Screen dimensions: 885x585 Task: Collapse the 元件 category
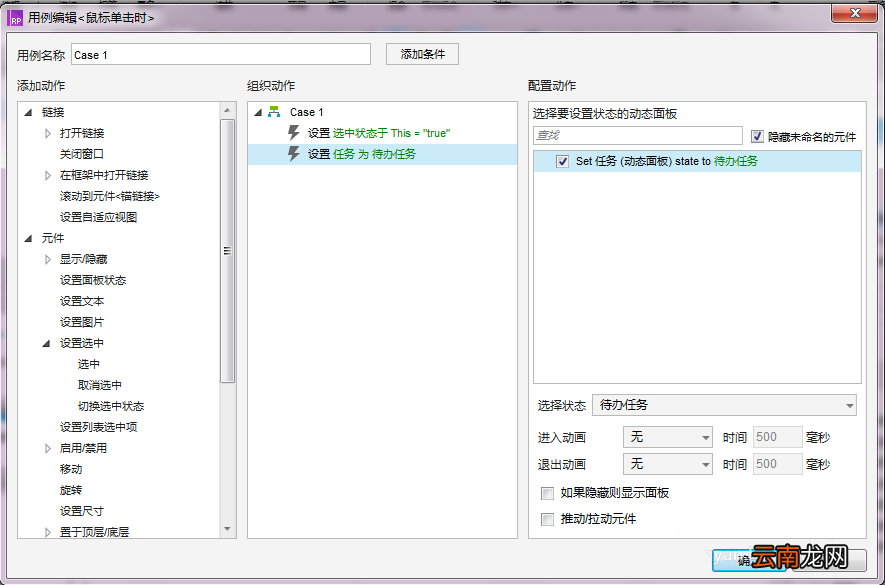28,239
